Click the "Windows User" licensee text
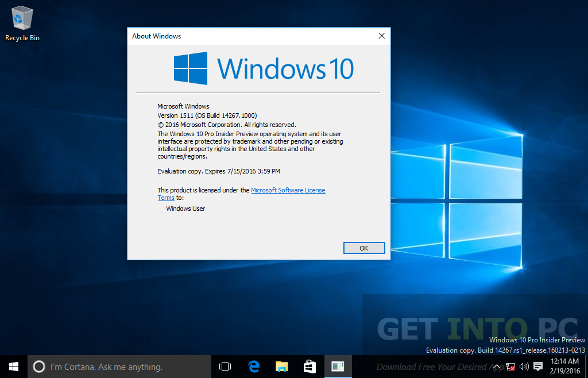588x378 pixels. coord(185,209)
